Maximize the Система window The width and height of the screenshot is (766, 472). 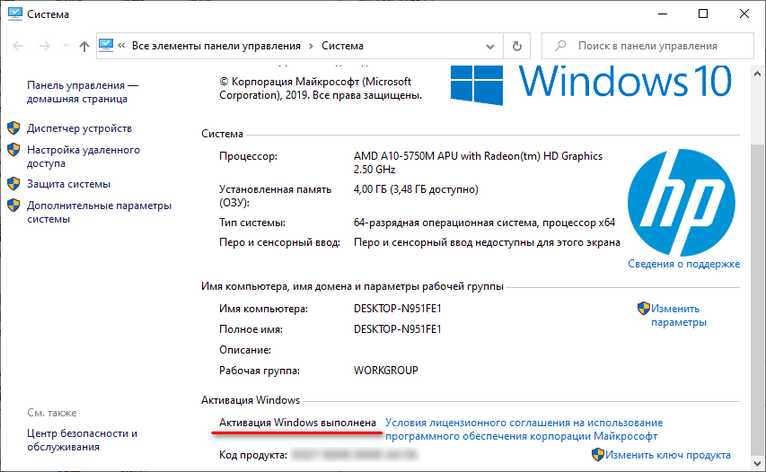[x=703, y=14]
